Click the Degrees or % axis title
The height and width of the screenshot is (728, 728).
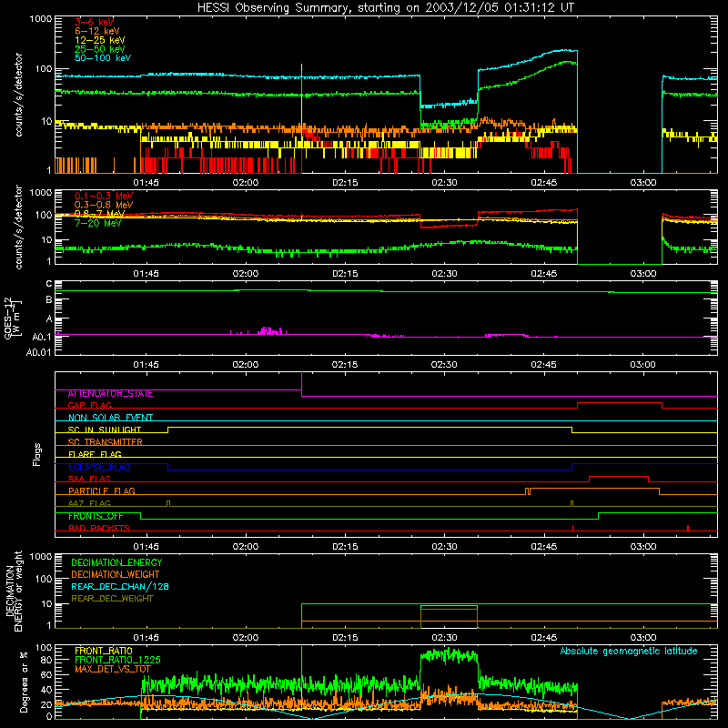25,682
